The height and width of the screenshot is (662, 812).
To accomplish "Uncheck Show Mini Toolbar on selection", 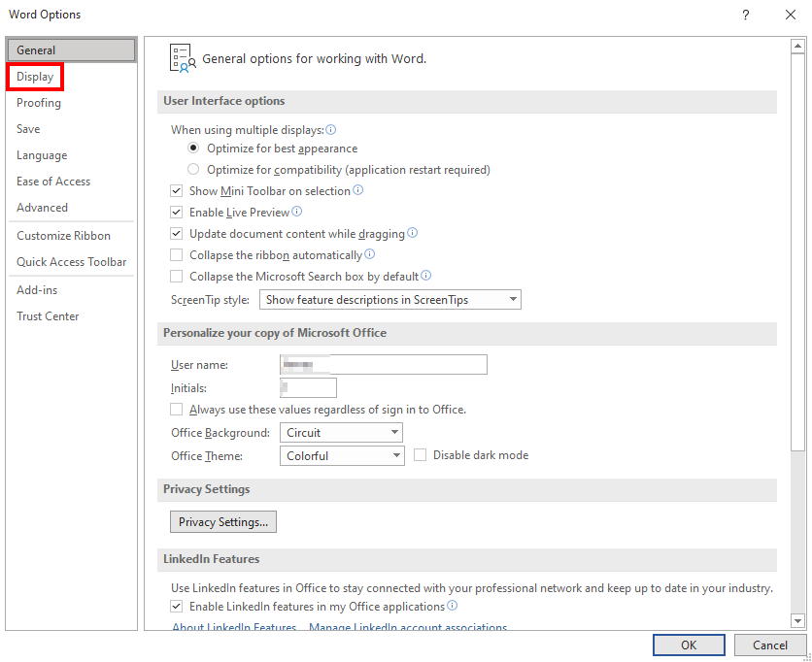I will click(177, 191).
